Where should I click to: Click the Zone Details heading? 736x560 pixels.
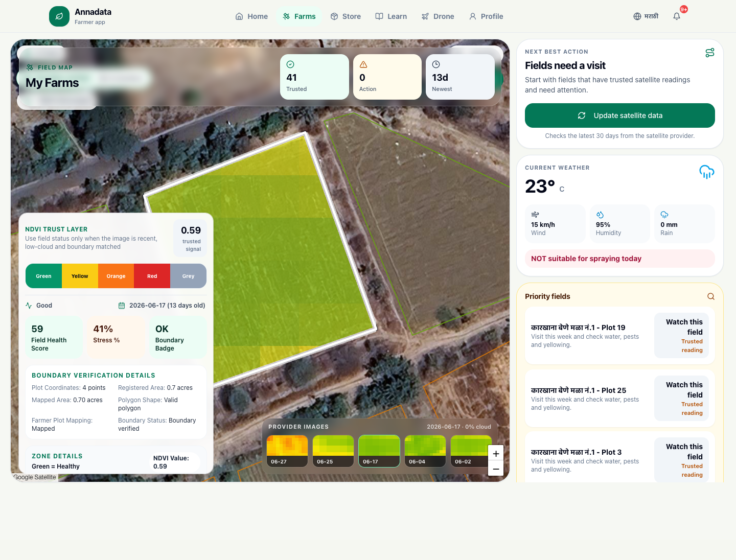(57, 456)
